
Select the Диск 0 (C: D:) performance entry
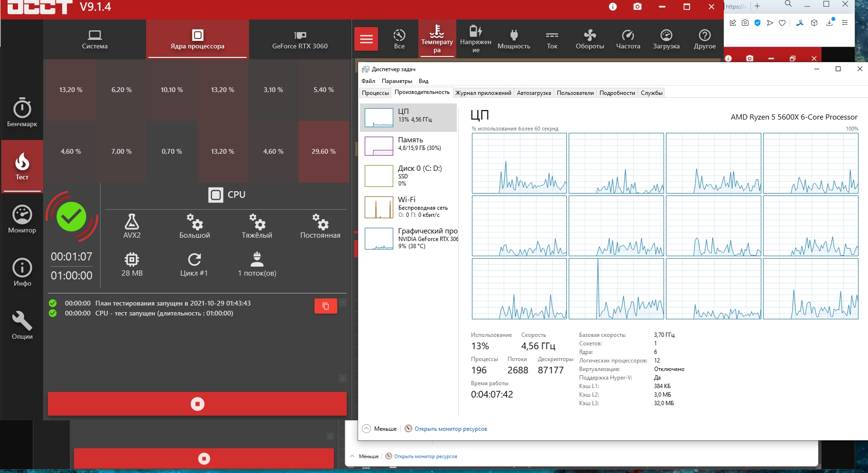pyautogui.click(x=408, y=176)
